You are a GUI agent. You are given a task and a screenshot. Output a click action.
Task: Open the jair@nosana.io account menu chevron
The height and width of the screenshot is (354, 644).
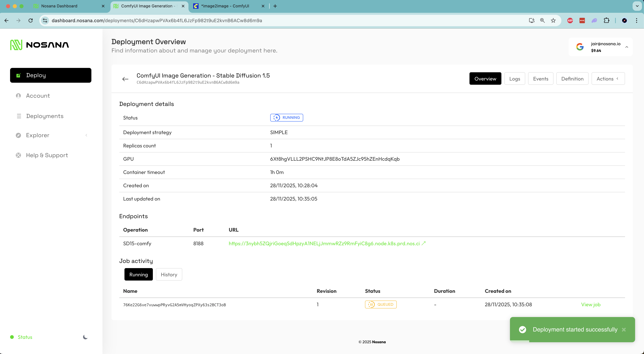click(627, 47)
